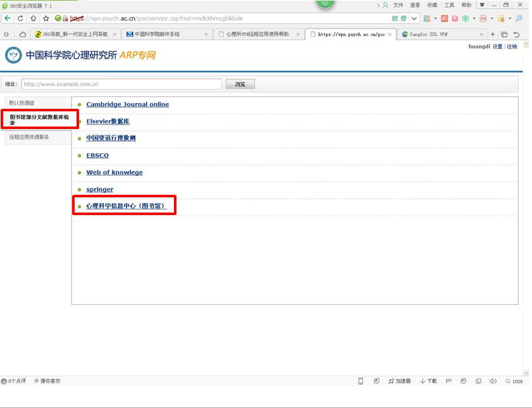Screen dimensions: 532x408
Task: Click the magnifier search icon in toolbar
Action: tap(519, 18)
